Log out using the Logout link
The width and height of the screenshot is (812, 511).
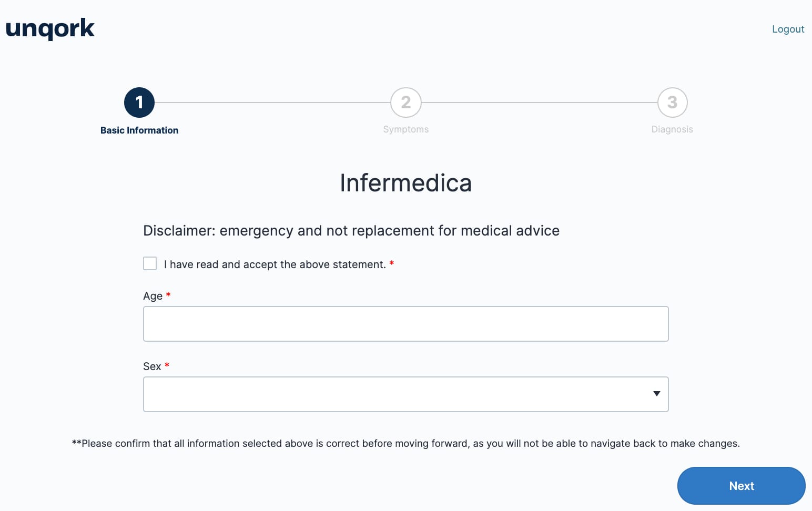point(788,29)
